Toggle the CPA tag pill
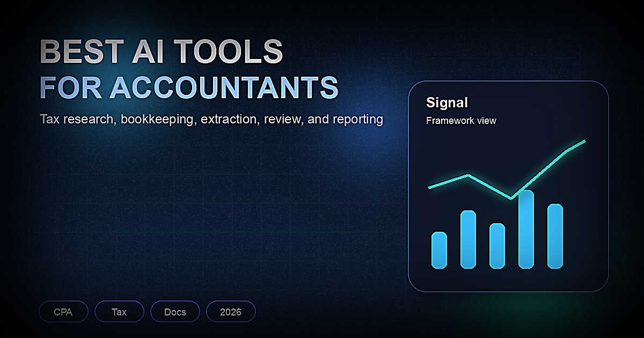This screenshot has height=338, width=644. [63, 312]
